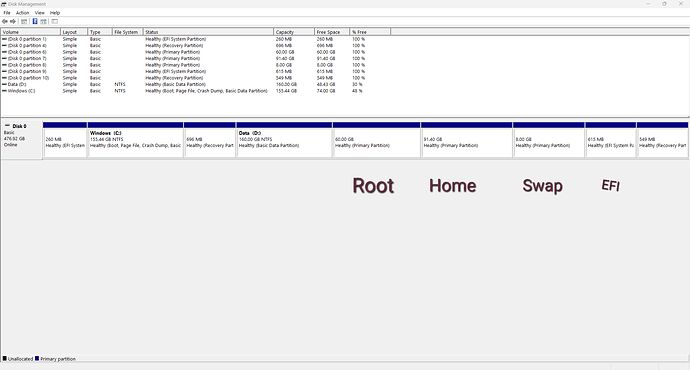The width and height of the screenshot is (690, 370).
Task: Click the 91.40 GB capacity cell in the list
Action: pos(285,59)
